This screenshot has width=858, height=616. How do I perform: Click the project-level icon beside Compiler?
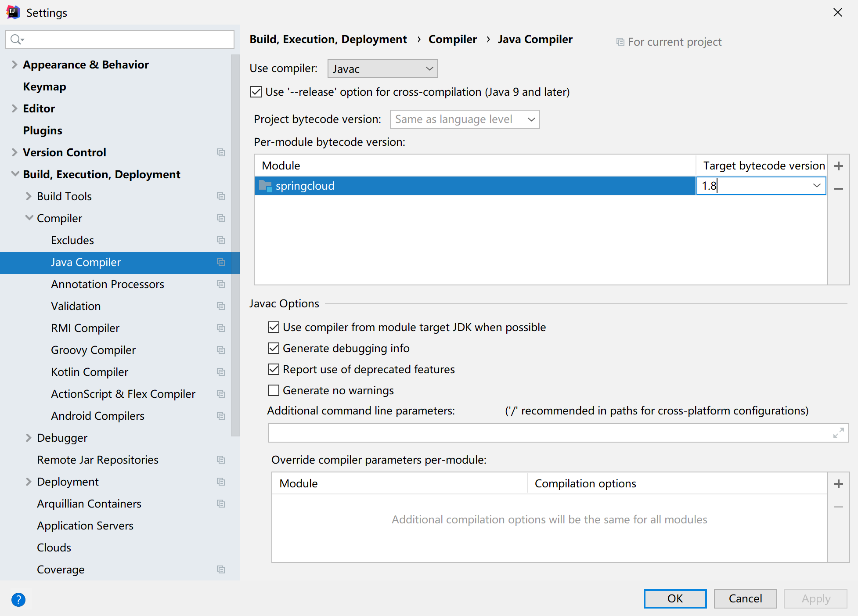coord(221,218)
